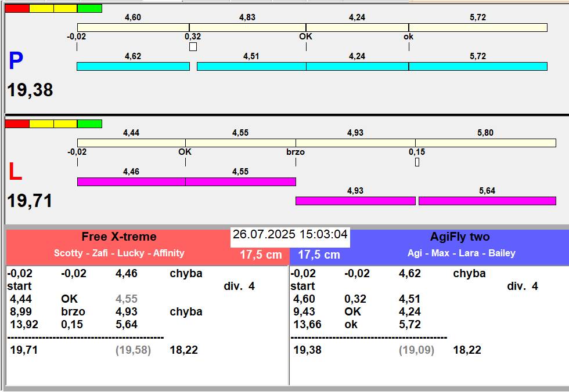Click the red start light in lane P

click(17, 8)
